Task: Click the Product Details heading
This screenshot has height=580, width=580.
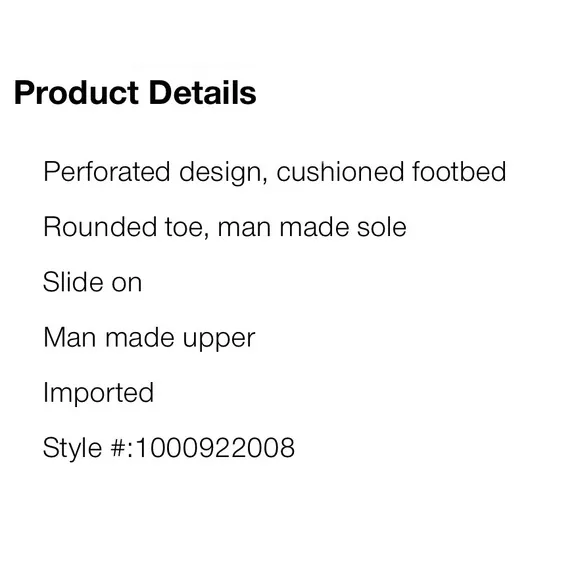Action: pos(135,92)
